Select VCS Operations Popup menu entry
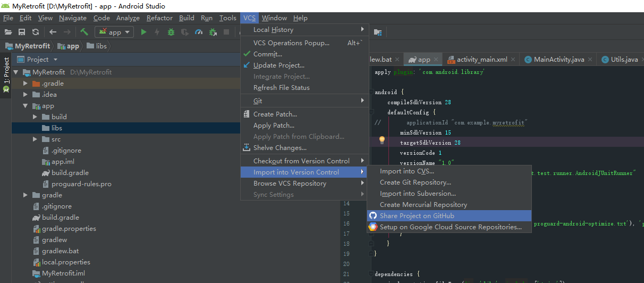 [304, 43]
